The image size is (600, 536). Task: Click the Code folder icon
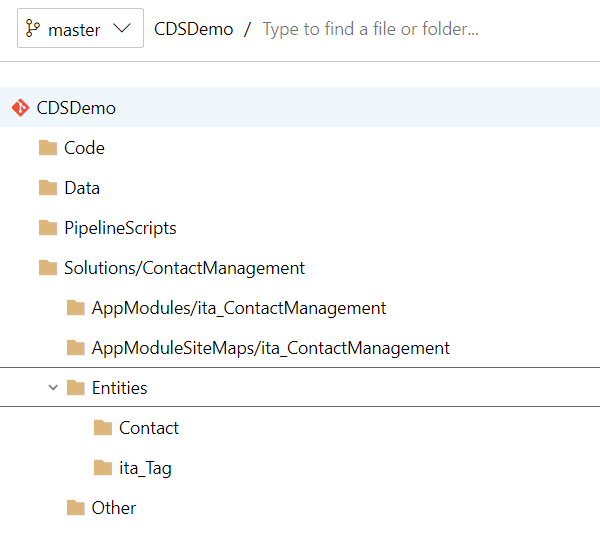click(48, 148)
